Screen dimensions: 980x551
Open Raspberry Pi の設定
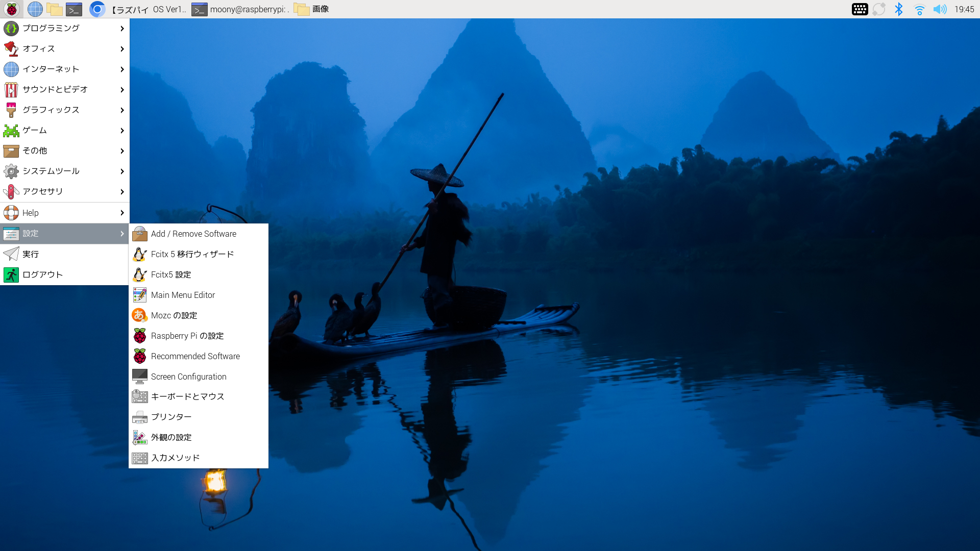[187, 336]
